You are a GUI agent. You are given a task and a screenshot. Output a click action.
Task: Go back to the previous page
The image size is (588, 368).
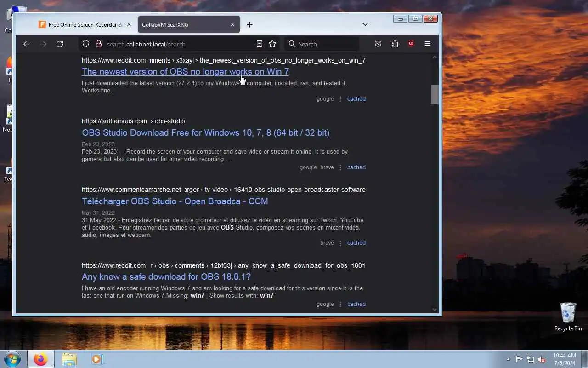(x=27, y=44)
